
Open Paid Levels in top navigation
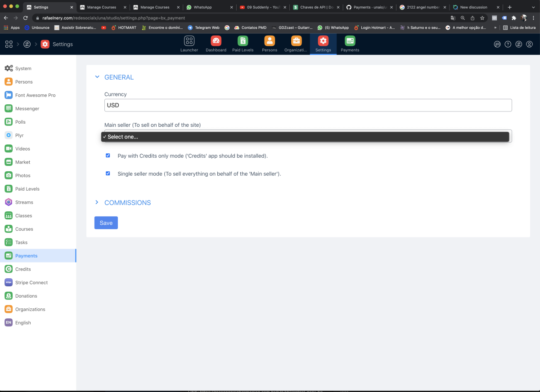pos(243,41)
